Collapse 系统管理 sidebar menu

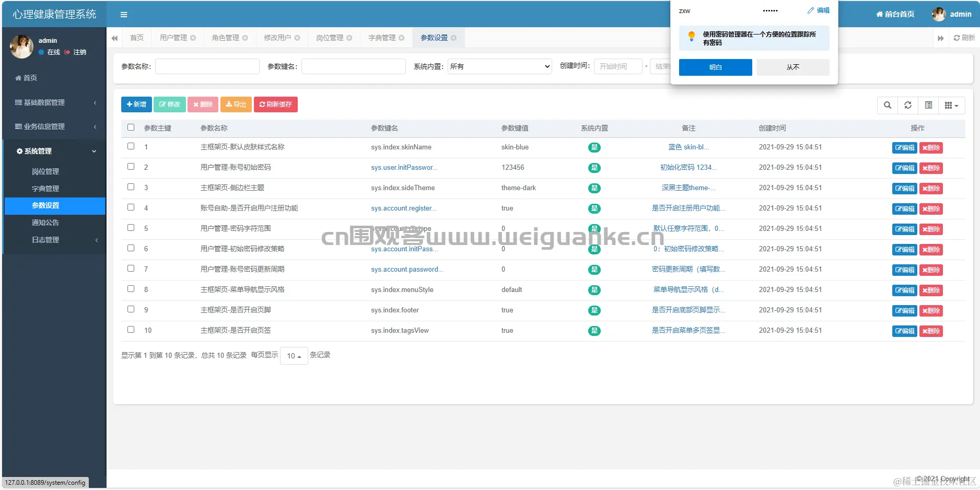(54, 151)
